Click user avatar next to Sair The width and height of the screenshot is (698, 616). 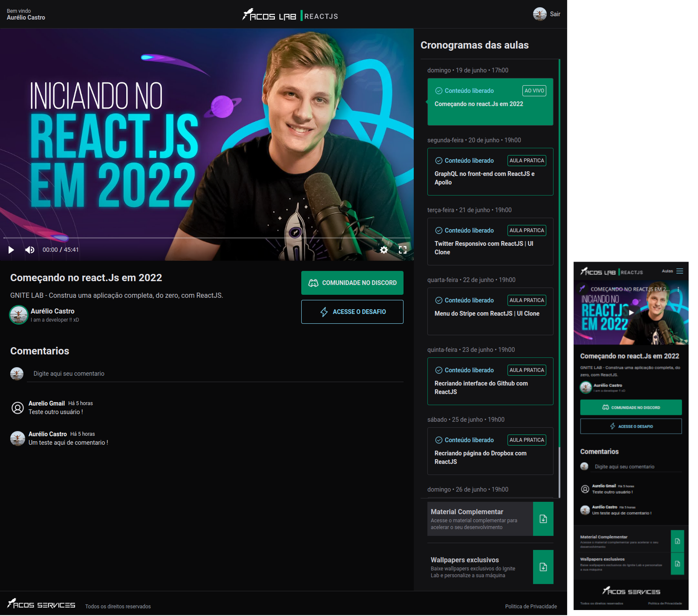point(539,14)
